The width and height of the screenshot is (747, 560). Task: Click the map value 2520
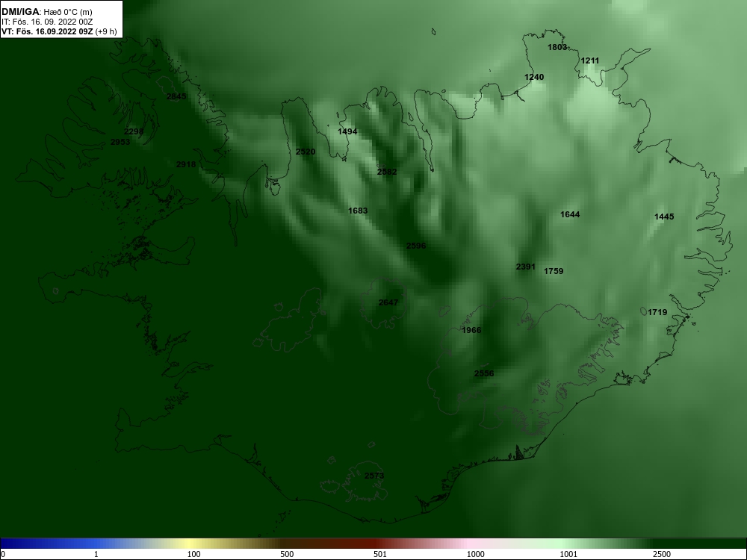(306, 152)
